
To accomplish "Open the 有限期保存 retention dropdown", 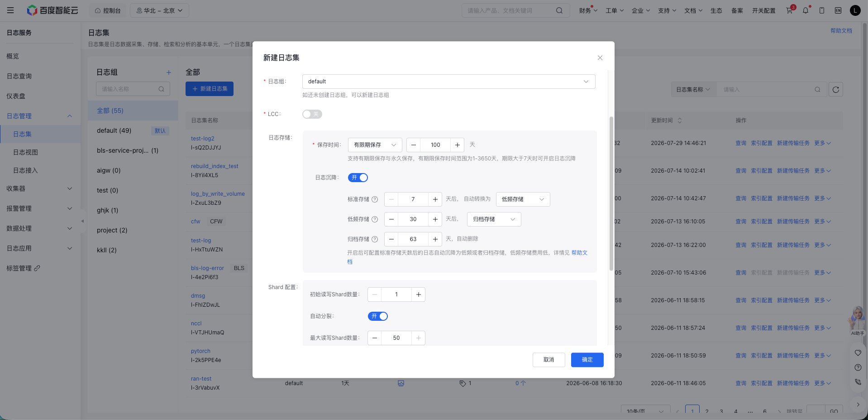I will tap(375, 145).
